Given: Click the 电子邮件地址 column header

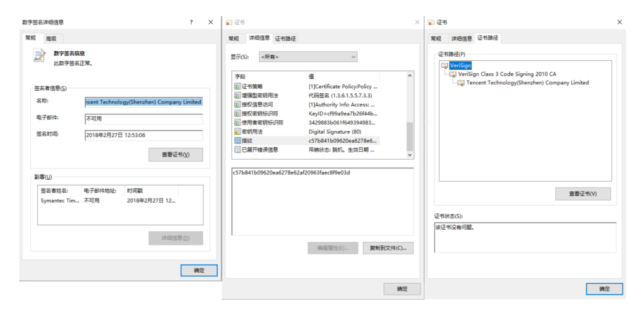Looking at the screenshot, I should [x=103, y=191].
